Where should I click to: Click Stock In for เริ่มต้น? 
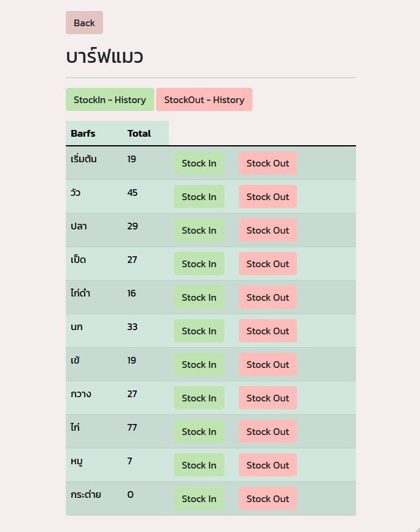click(199, 163)
